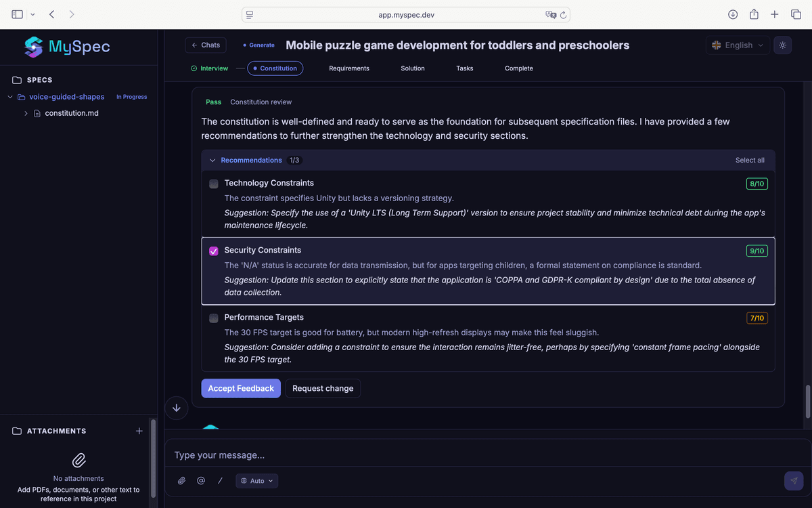Screen dimensions: 812x508
Task: Click the Request change button
Action: click(x=323, y=388)
